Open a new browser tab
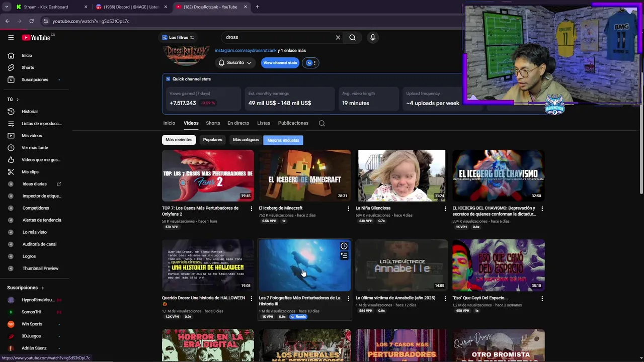The width and height of the screenshot is (644, 362). (x=258, y=7)
